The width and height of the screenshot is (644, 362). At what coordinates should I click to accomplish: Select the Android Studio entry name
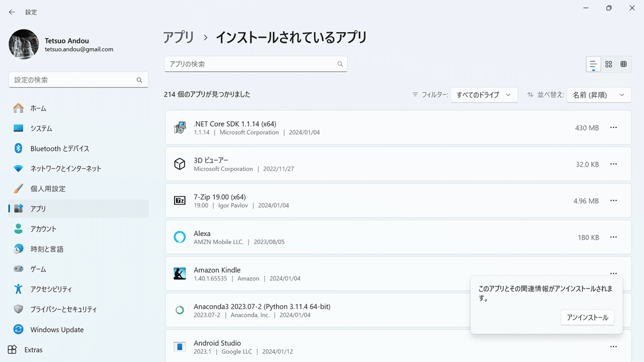coord(217,343)
